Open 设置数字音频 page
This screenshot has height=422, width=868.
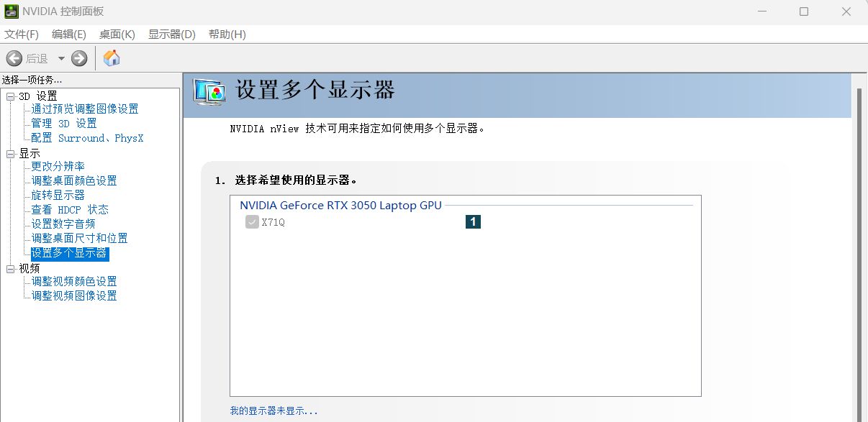(x=63, y=224)
